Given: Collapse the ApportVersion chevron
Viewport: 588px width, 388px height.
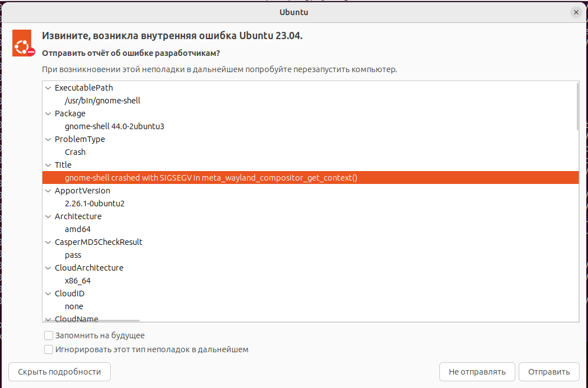Looking at the screenshot, I should 48,191.
